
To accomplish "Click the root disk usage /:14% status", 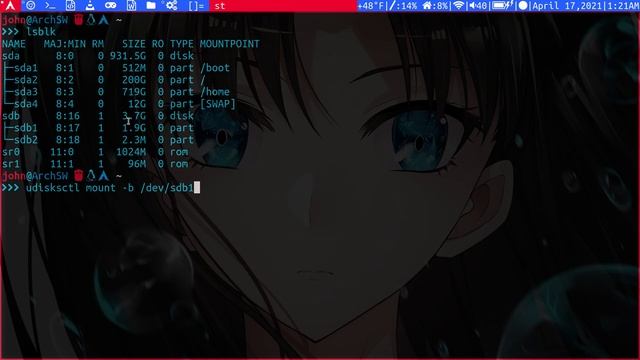I will point(403,6).
